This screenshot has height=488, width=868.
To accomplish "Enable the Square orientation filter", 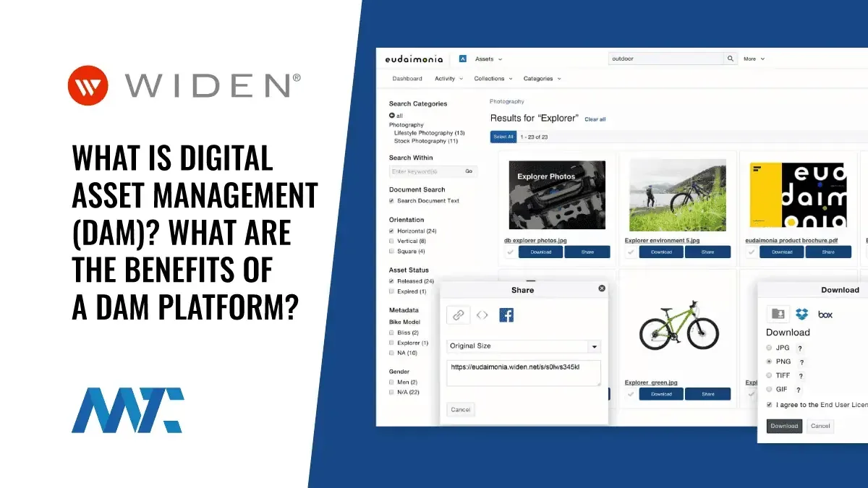I will click(x=392, y=251).
